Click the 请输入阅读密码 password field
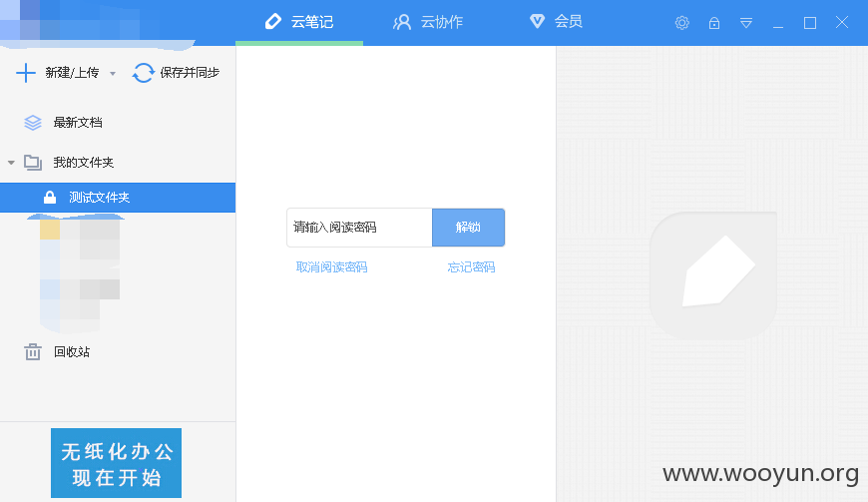Screen dimensions: 868x502 point(359,228)
